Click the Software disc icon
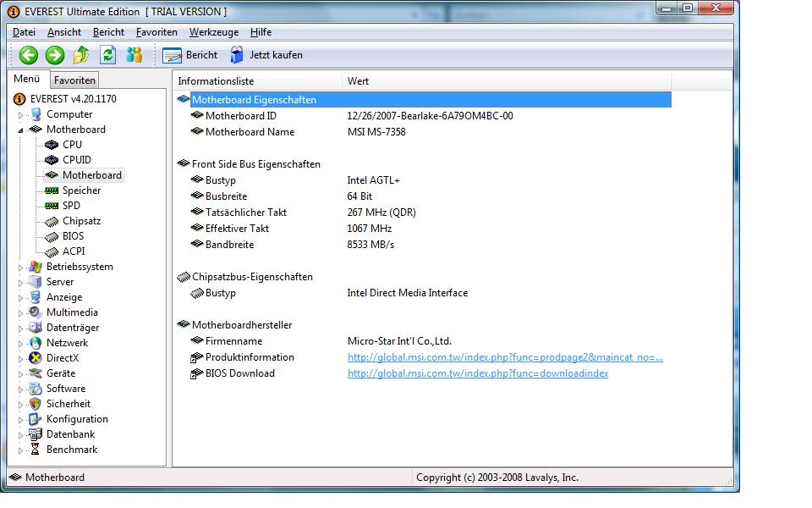Image resolution: width=812 pixels, height=508 pixels. (36, 389)
